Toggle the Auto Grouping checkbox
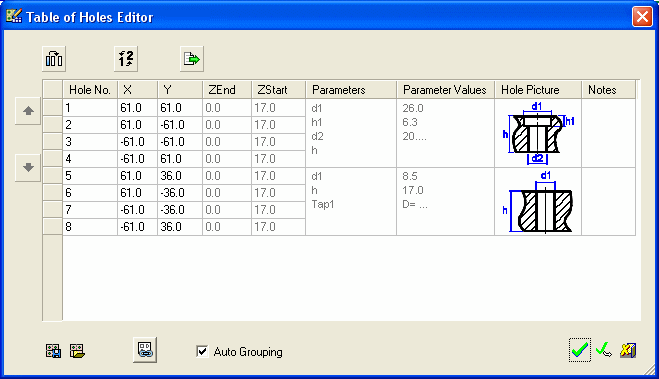659x379 pixels. 202,351
